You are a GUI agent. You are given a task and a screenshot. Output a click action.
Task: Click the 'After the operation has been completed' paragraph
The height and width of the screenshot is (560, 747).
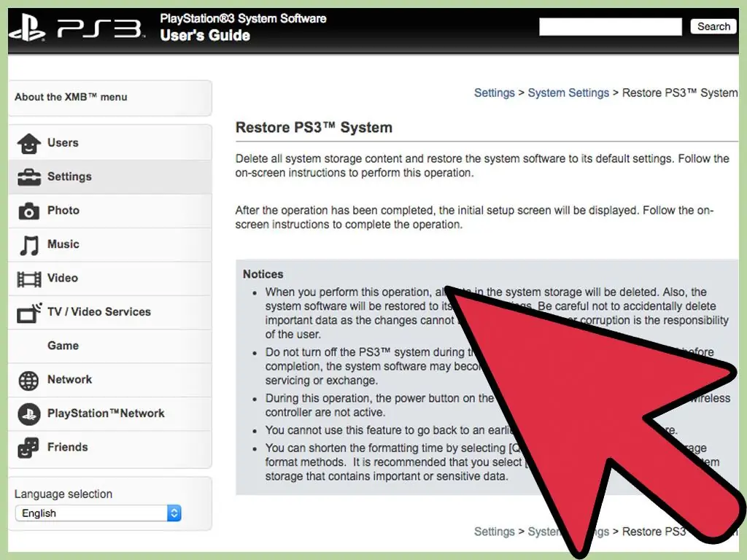pos(474,217)
